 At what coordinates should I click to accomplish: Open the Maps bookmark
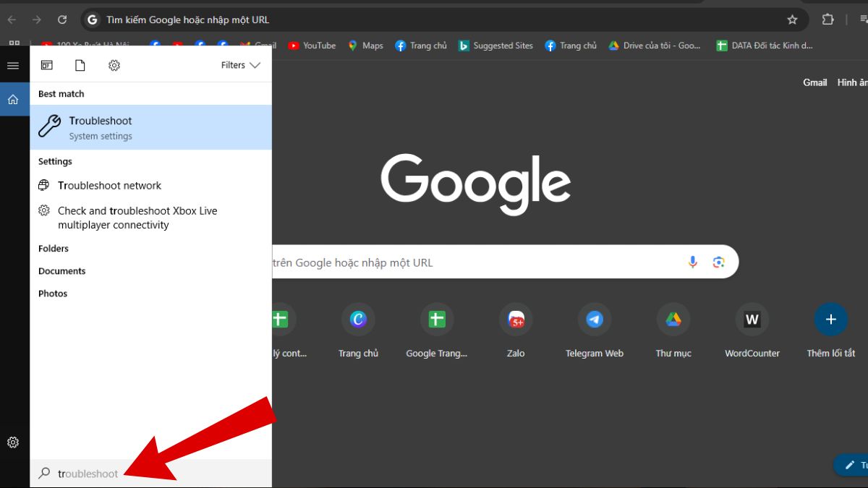[x=365, y=46]
